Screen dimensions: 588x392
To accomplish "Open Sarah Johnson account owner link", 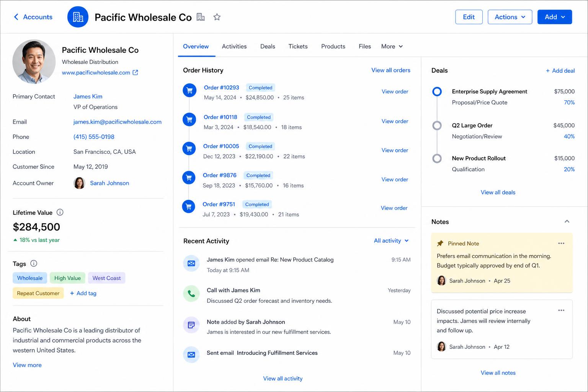I will 109,183.
